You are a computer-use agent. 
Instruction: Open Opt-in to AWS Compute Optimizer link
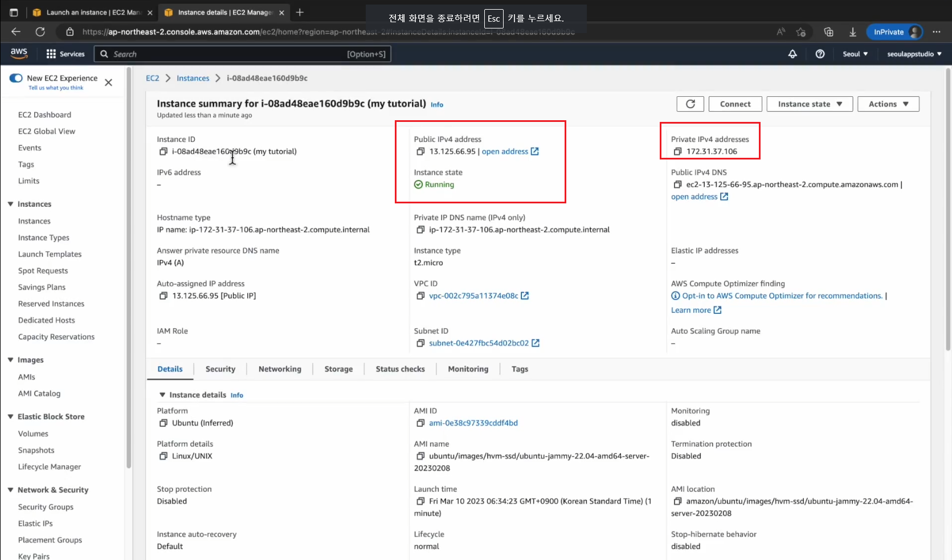782,296
